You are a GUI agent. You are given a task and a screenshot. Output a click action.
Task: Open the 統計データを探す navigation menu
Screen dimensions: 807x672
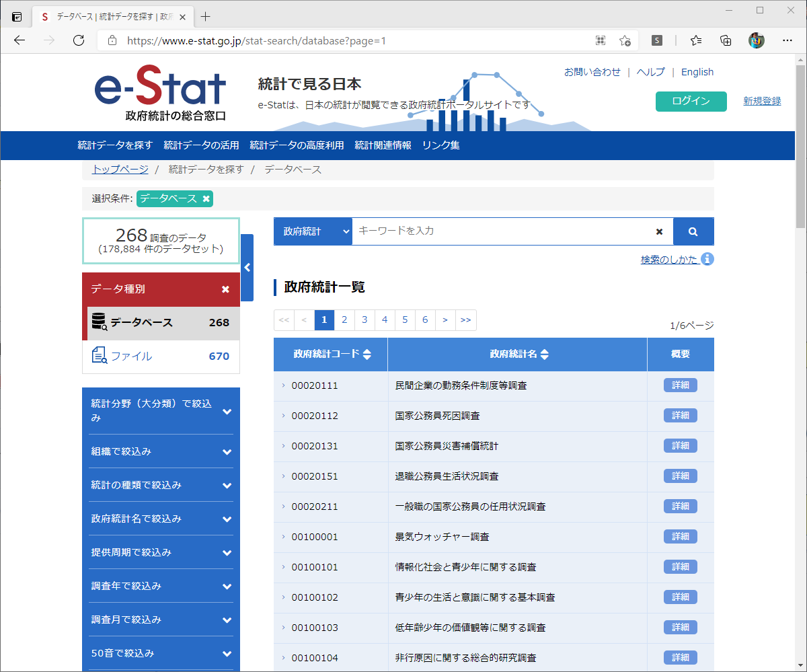pos(115,145)
